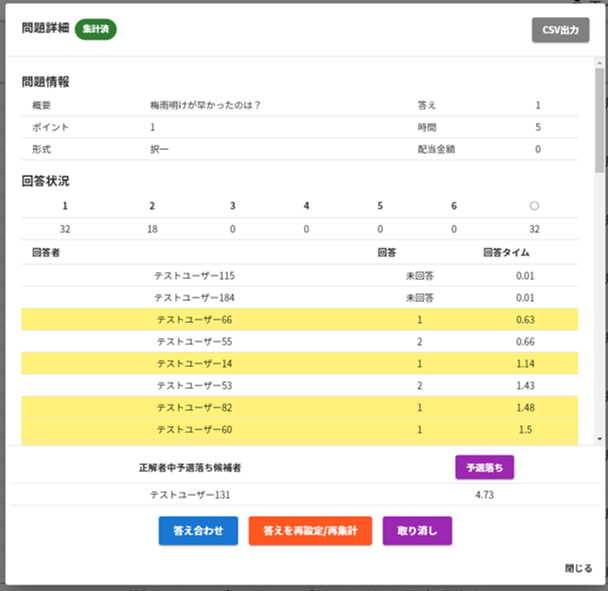Click question text 梅雨明けが早かったのは？
Viewport: 608px width, 591px height.
(205, 105)
